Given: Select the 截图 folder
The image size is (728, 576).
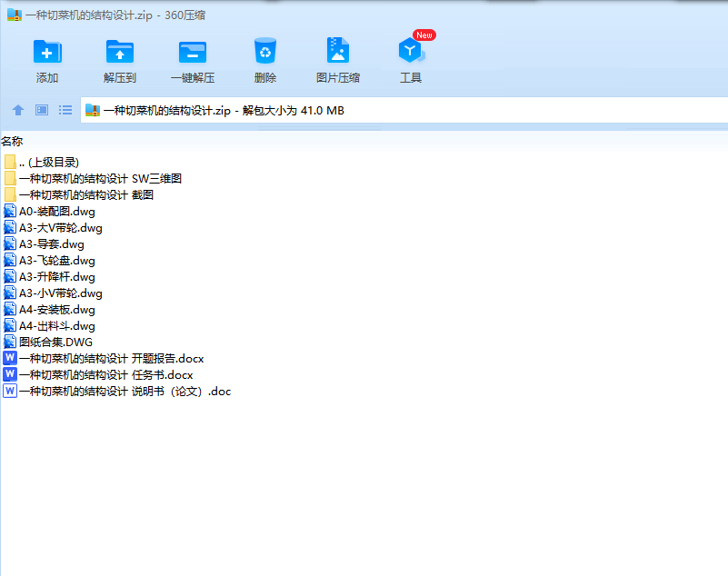Looking at the screenshot, I should point(79,195).
